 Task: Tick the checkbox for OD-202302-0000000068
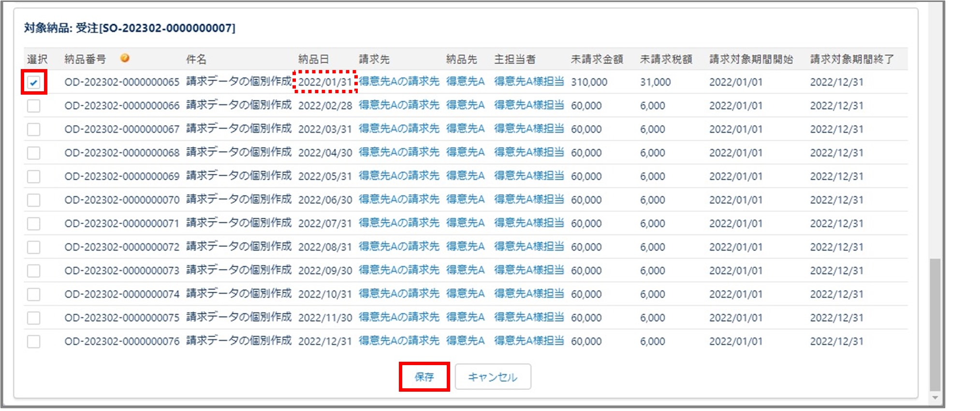pyautogui.click(x=34, y=153)
